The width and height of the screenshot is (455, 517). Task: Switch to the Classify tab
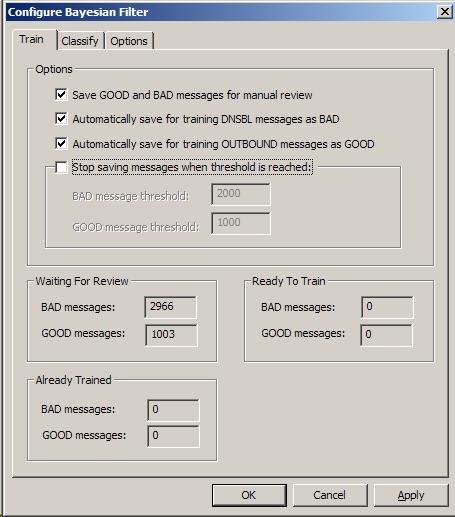80,41
